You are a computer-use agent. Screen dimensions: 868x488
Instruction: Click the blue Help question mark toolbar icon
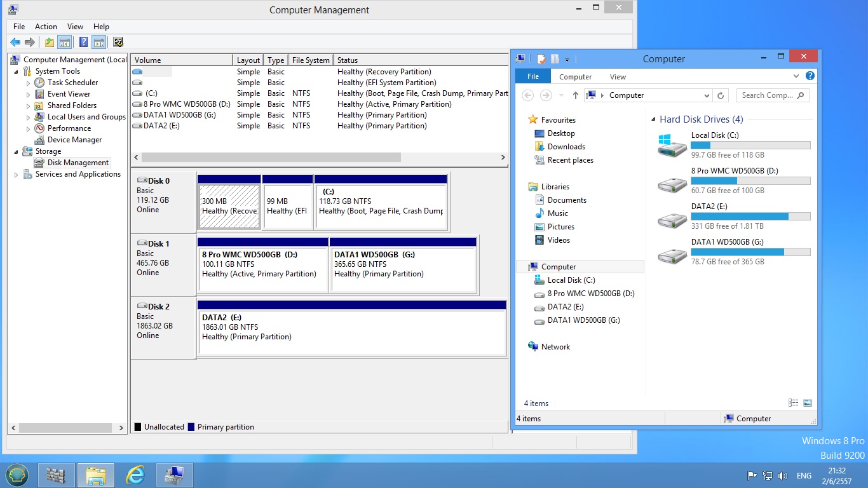click(x=83, y=43)
